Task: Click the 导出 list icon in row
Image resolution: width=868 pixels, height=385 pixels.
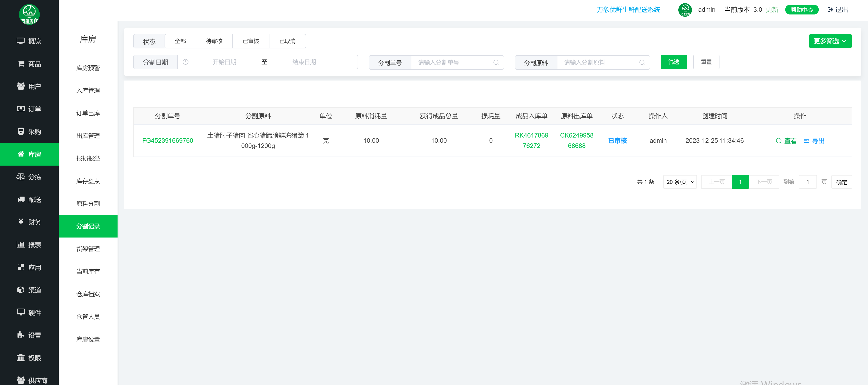Action: point(806,141)
